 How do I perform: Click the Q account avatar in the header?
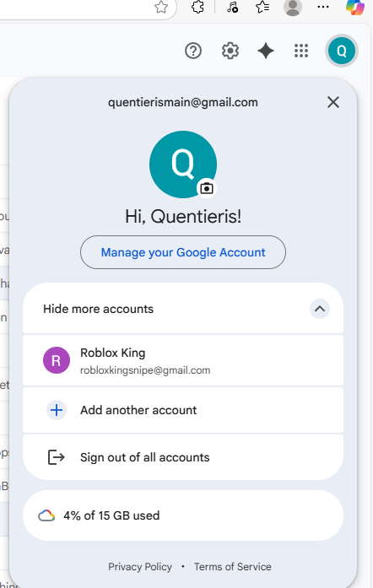click(342, 51)
